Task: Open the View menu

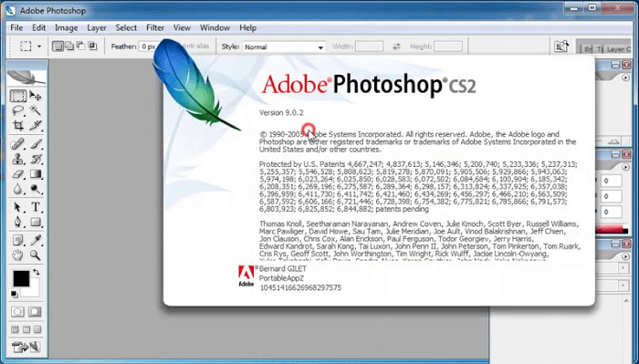Action: [x=182, y=27]
